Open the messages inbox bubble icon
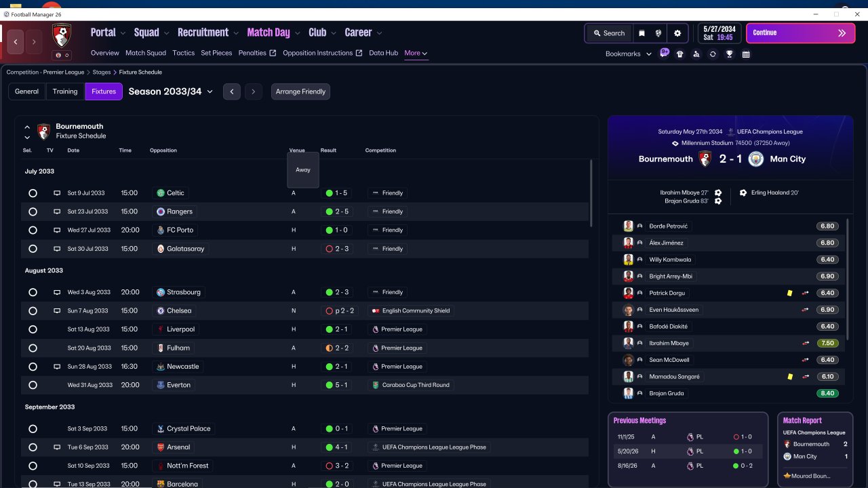Viewport: 868px width, 488px height. (665, 54)
